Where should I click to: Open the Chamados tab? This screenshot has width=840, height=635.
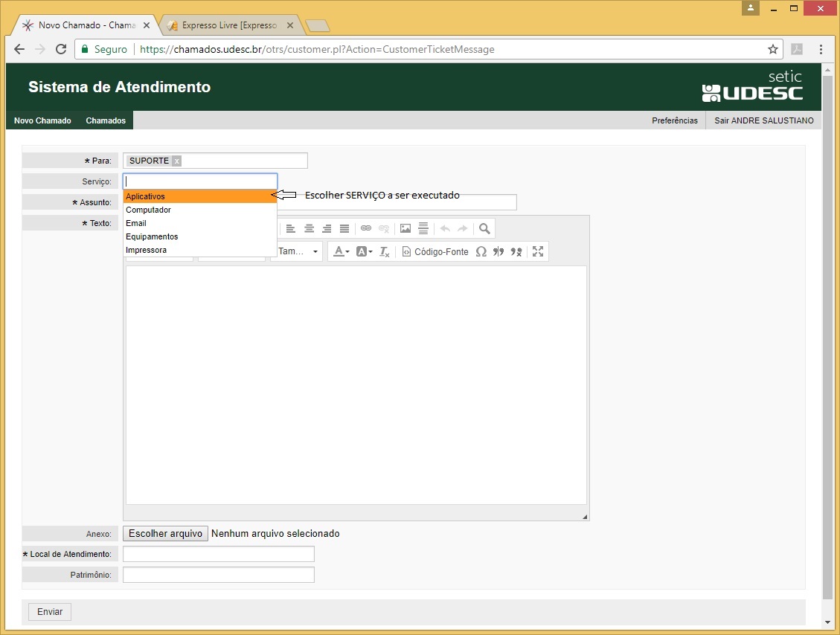(106, 120)
